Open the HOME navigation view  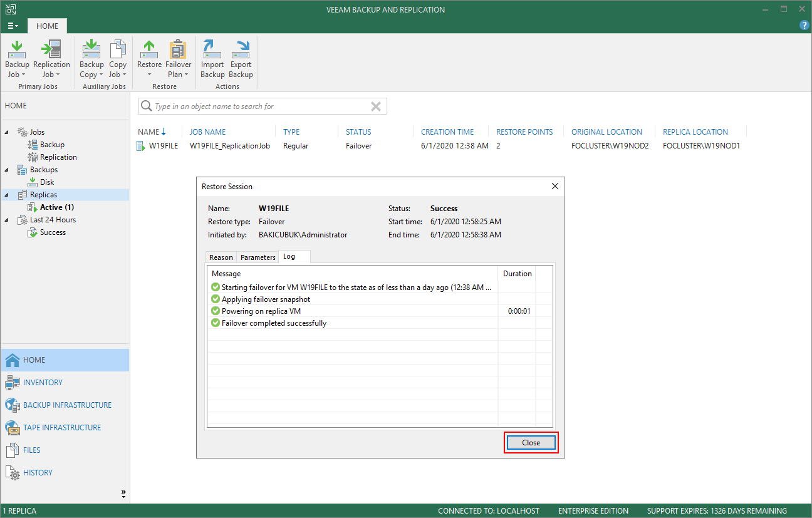click(65, 360)
